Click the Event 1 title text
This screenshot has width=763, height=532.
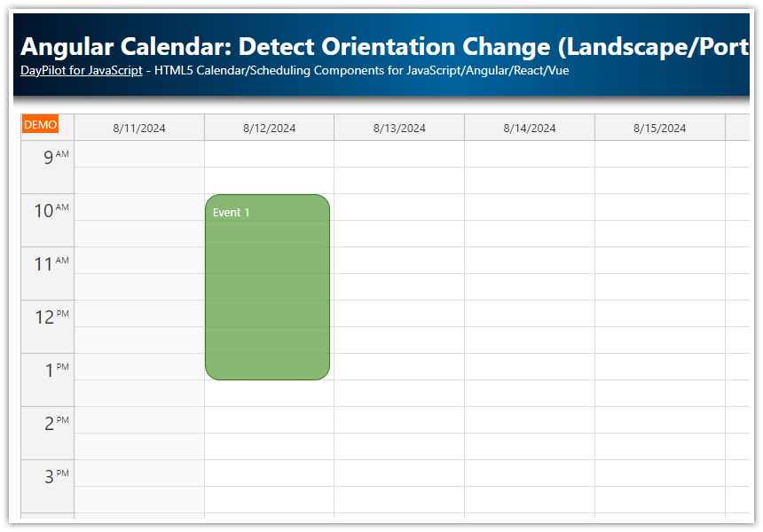tap(232, 212)
